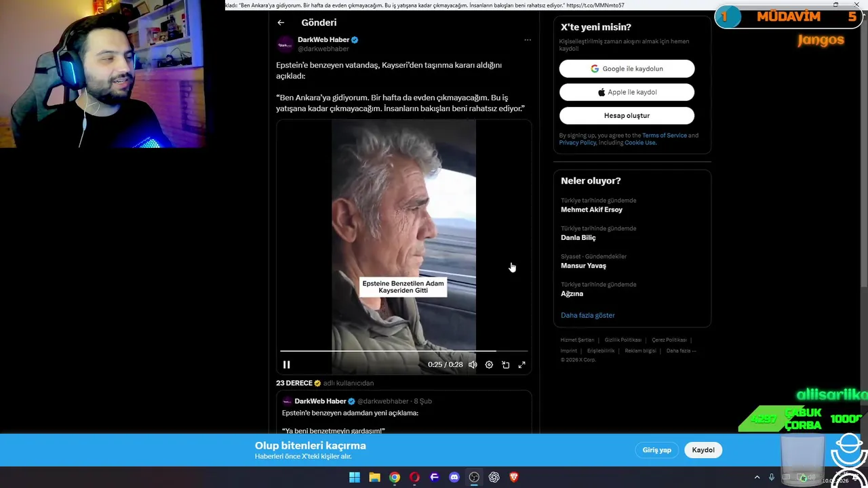Show hidden icons in system tray

(x=757, y=477)
